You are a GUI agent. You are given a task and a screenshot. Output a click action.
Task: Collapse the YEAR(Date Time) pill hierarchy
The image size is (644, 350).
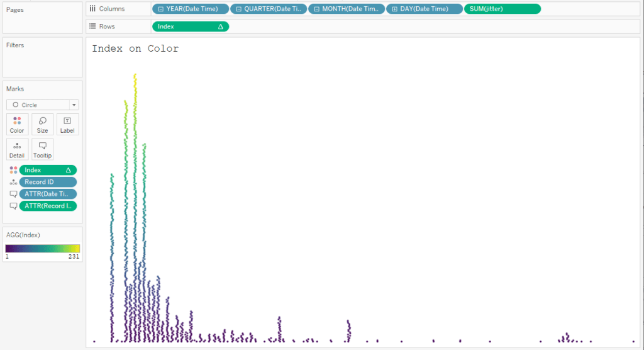pyautogui.click(x=161, y=9)
